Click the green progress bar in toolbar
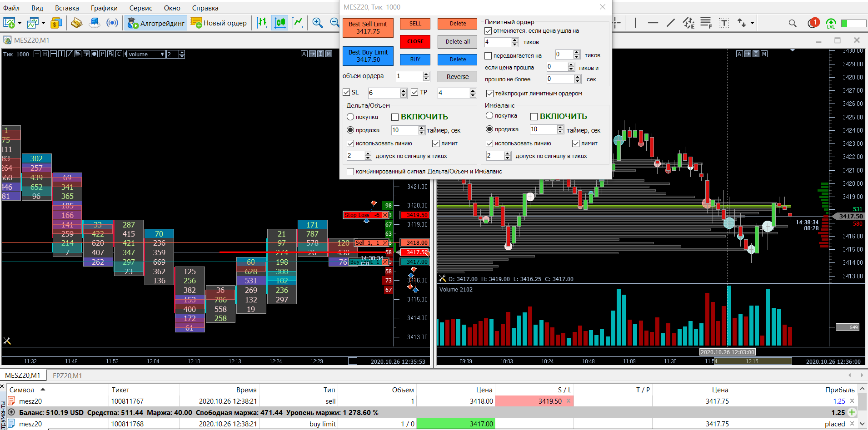 point(854,23)
